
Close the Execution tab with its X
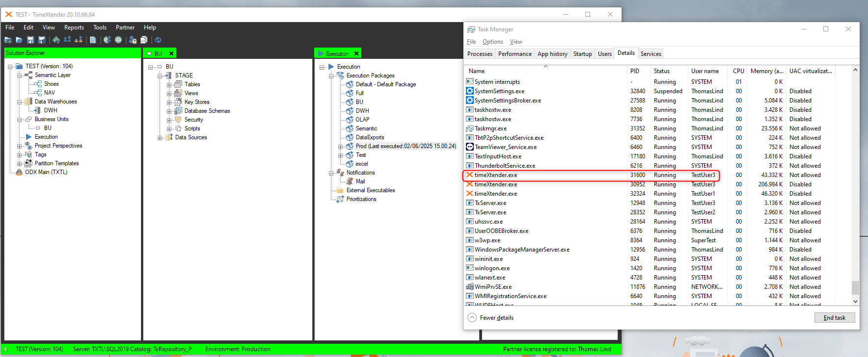coord(356,53)
